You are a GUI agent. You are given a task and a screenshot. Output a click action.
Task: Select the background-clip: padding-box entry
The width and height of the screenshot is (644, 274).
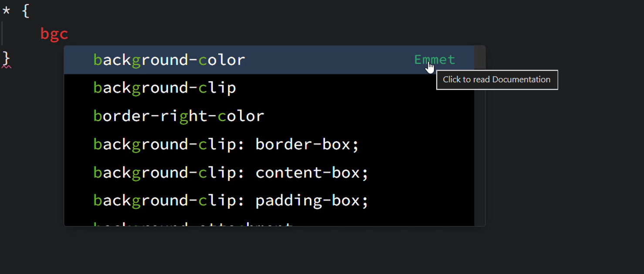[x=230, y=200]
